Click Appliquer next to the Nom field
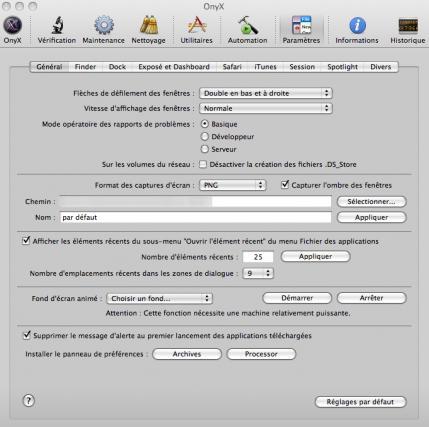Screen dimensions: 429x427 pos(372,217)
